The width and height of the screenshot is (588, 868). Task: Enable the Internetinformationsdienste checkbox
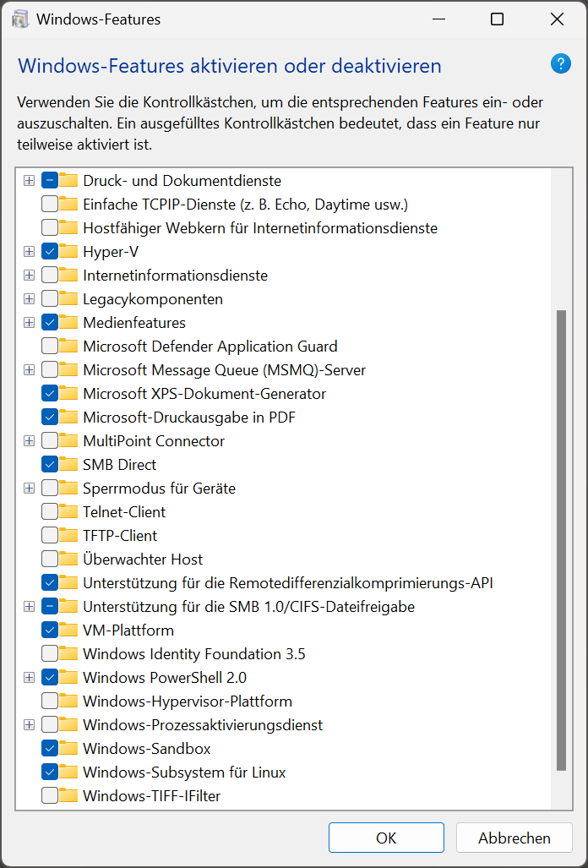tap(50, 276)
